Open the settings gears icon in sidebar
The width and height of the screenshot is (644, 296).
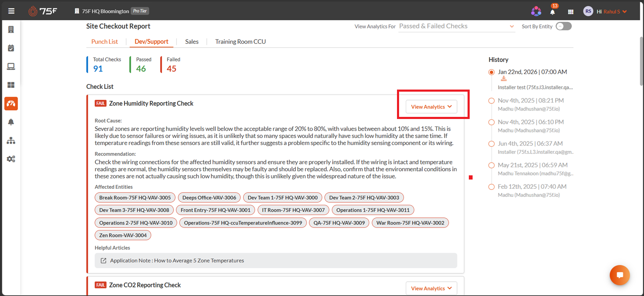(11, 159)
